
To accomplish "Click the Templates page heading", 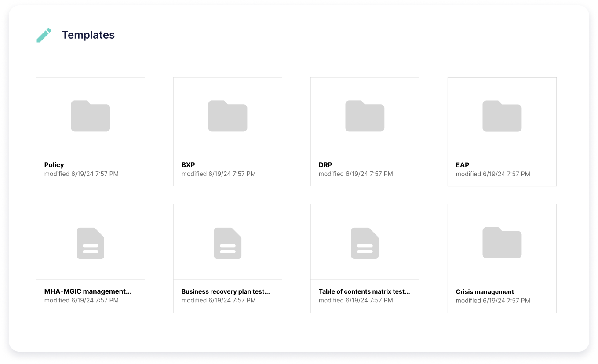I will 88,35.
